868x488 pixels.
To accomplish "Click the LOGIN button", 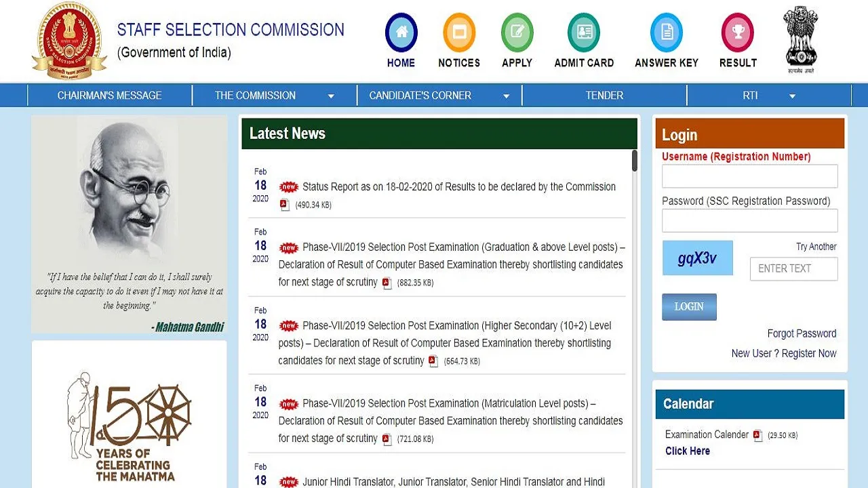I will coord(689,307).
